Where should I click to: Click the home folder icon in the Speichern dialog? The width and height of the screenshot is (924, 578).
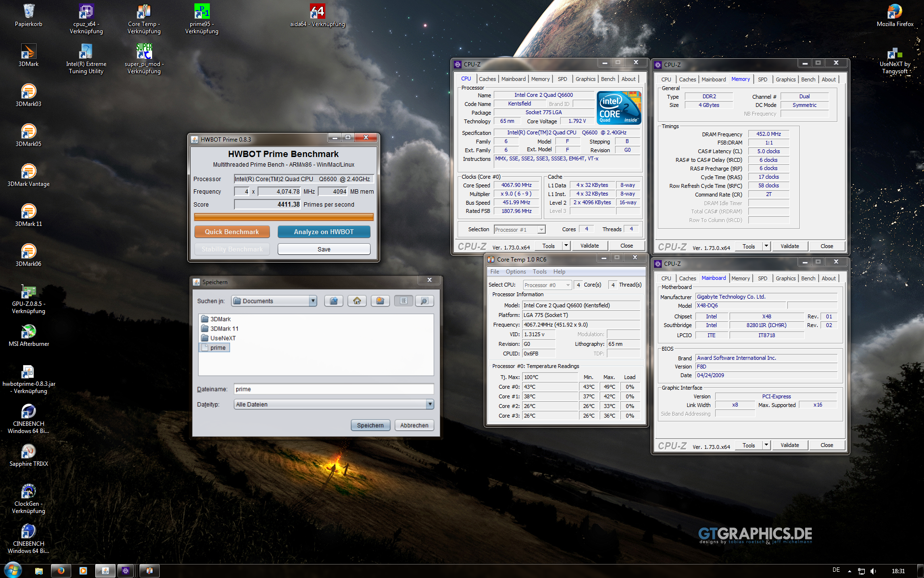[357, 301]
